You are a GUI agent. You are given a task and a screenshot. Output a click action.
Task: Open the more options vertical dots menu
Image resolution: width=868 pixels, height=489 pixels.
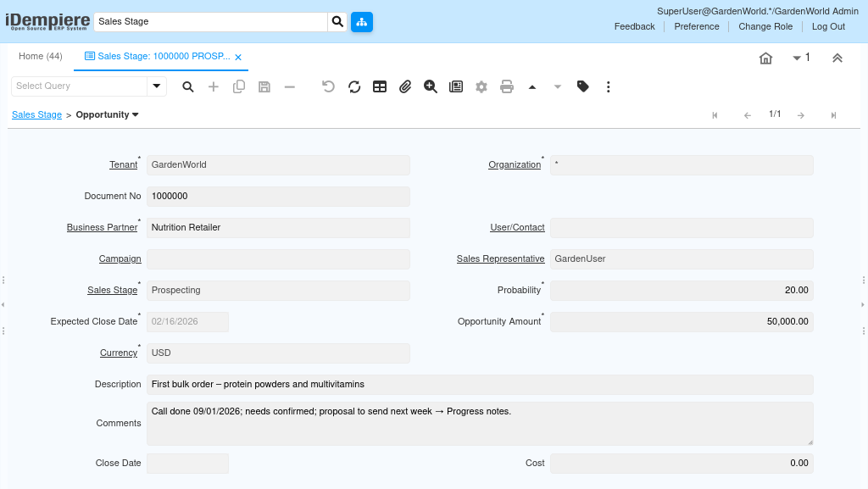tap(609, 86)
